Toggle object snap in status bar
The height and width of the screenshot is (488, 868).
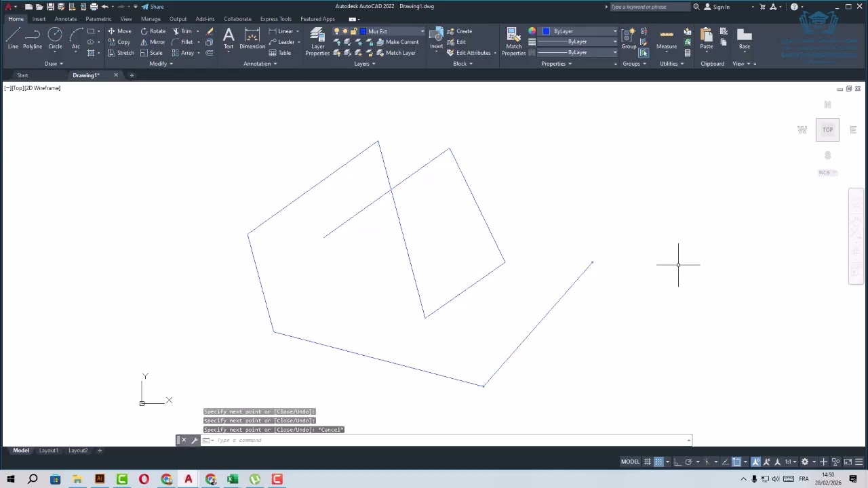736,462
